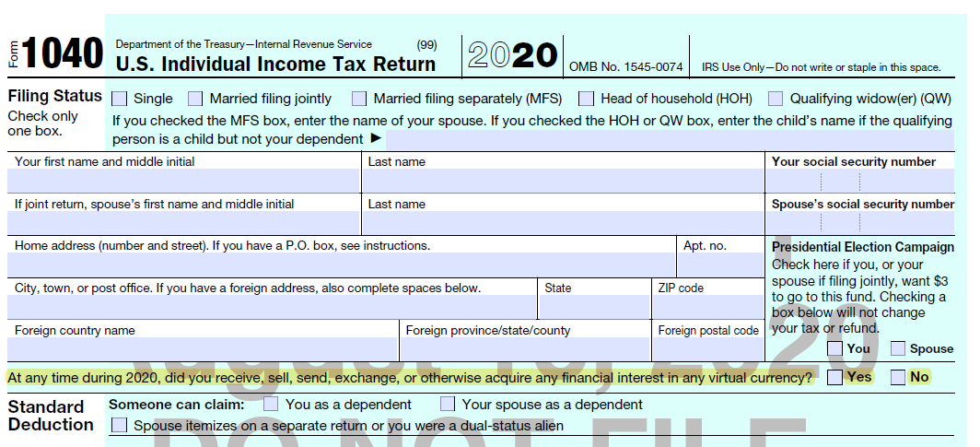Tick 'Spouse itemizes on a separate return' box
The height and width of the screenshot is (447, 980).
pyautogui.click(x=120, y=426)
